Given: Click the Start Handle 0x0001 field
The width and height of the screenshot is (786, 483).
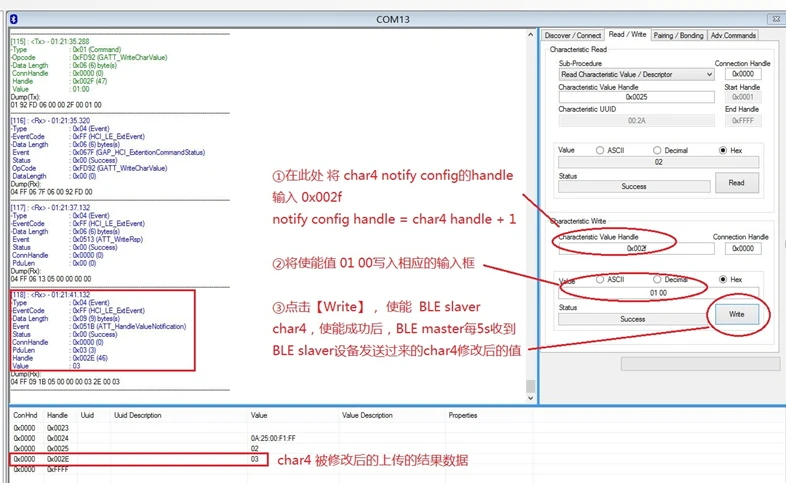Looking at the screenshot, I should (x=743, y=97).
